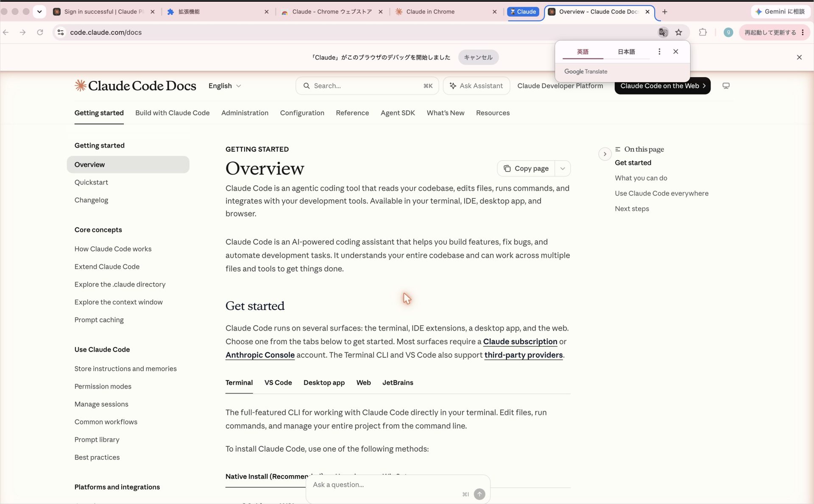Open the Reference nav tab

pos(352,113)
